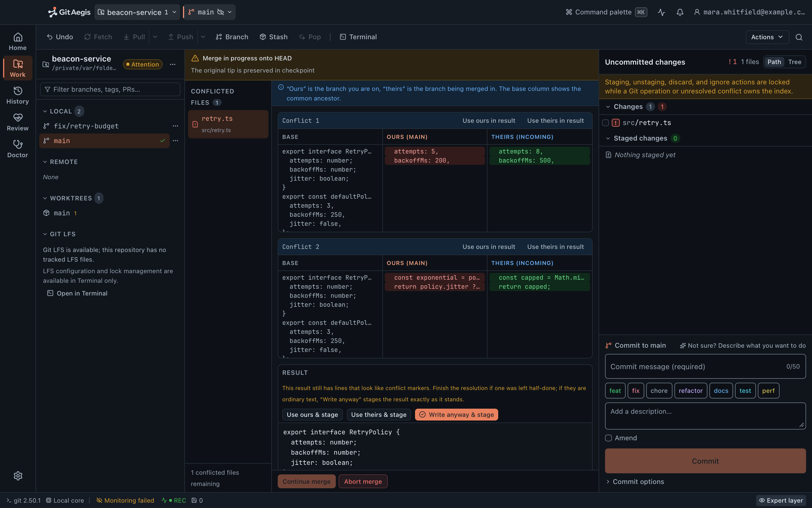
Task: Focus the Filter branches, tags, PRs field
Action: [x=110, y=89]
